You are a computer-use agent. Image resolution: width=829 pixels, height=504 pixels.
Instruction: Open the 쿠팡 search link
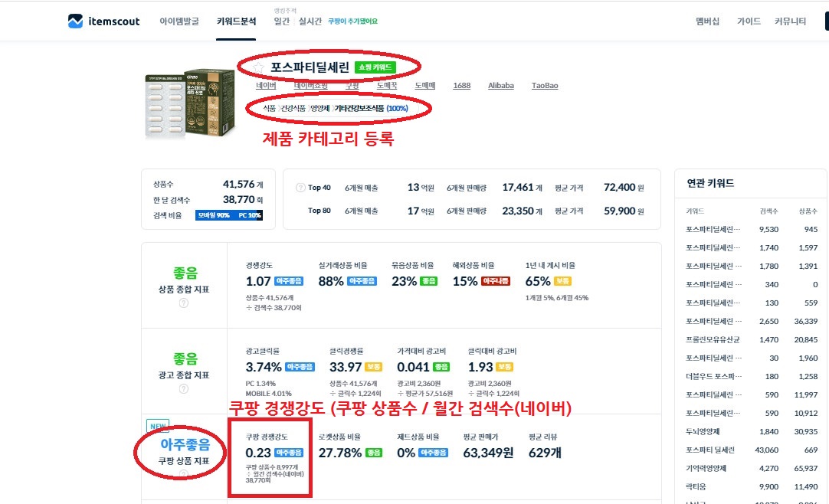[x=352, y=86]
